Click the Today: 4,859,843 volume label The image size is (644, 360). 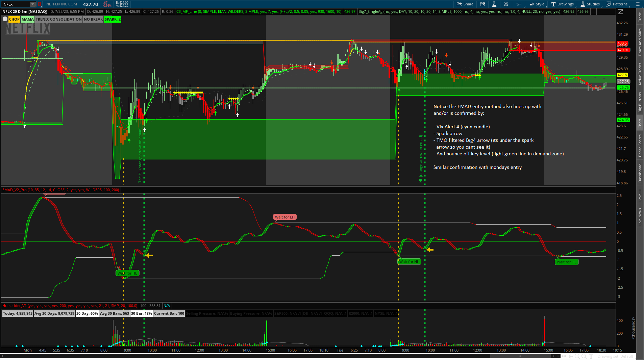pyautogui.click(x=18, y=313)
